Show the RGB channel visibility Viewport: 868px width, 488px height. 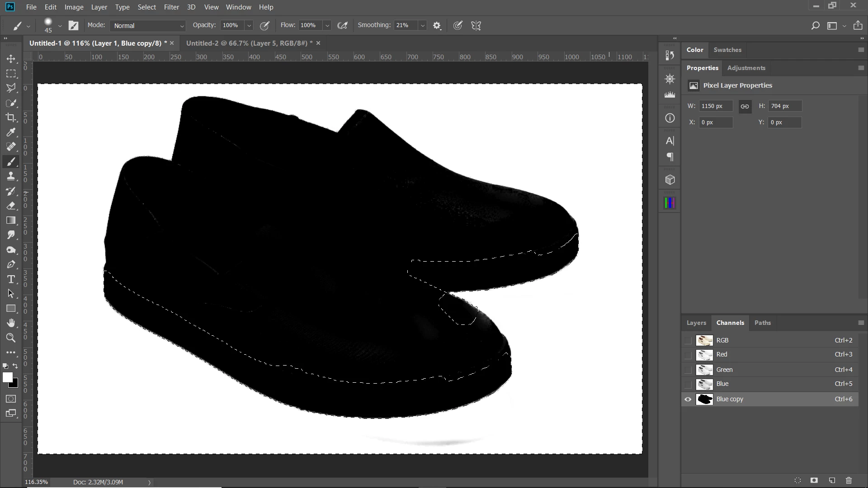(688, 340)
